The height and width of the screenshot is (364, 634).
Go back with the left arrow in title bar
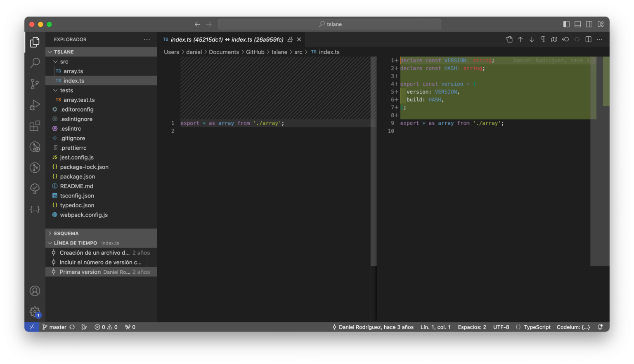(x=197, y=24)
